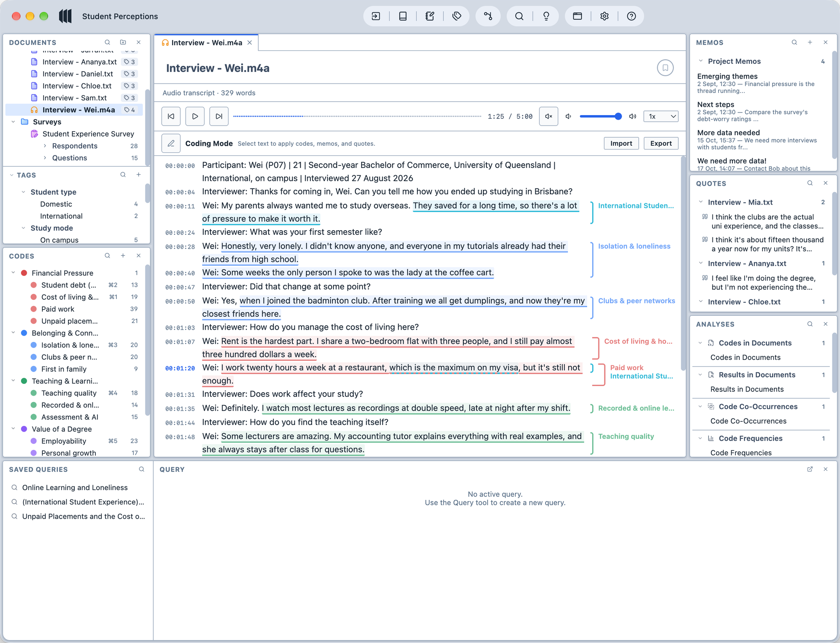Bookmark the Interview - Wei.m4a document
This screenshot has width=840, height=643.
point(665,68)
